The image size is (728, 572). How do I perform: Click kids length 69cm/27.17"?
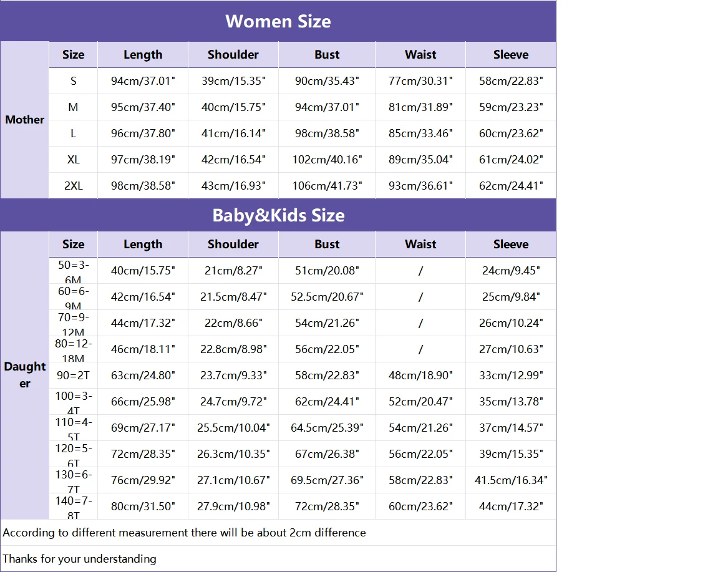tap(143, 428)
